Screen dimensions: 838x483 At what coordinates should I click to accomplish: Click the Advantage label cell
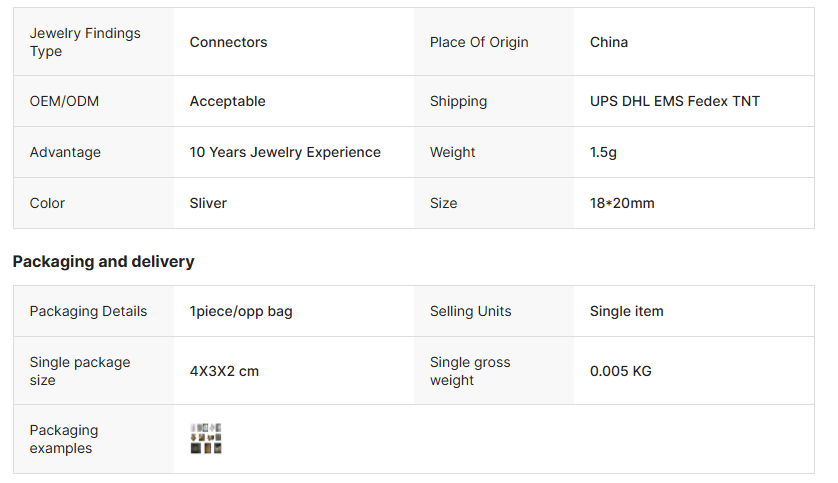[65, 152]
